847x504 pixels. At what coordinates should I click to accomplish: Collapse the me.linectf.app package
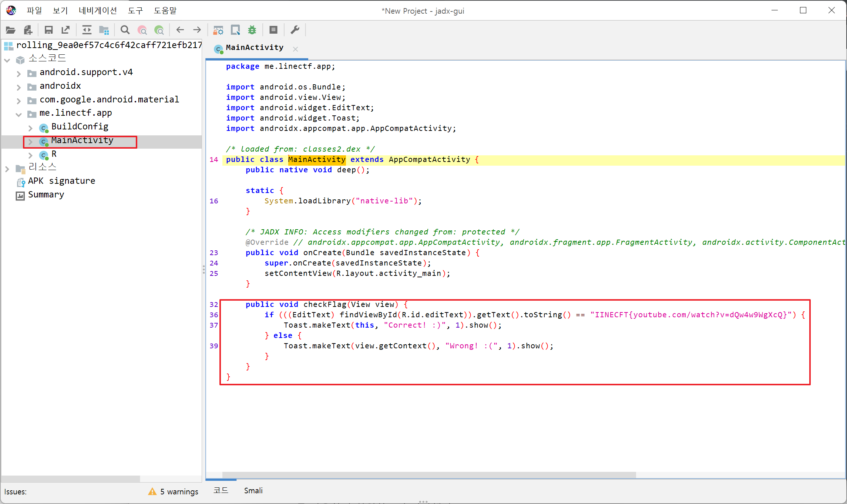tap(19, 114)
